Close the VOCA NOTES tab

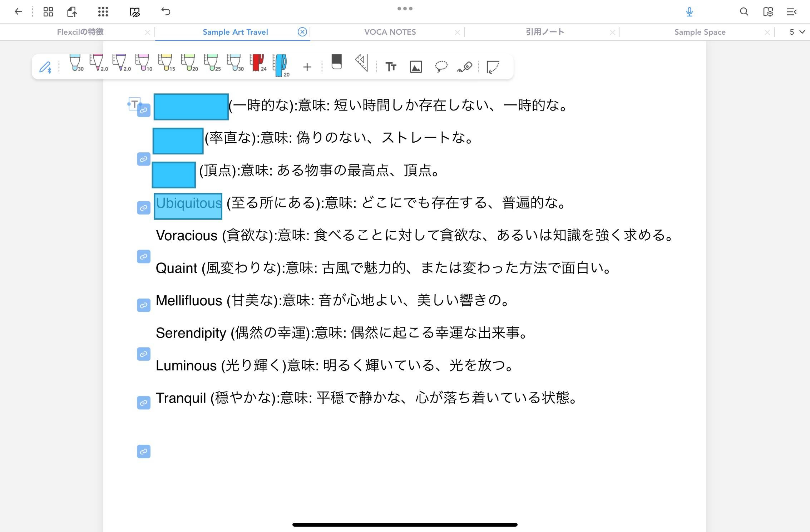point(457,32)
